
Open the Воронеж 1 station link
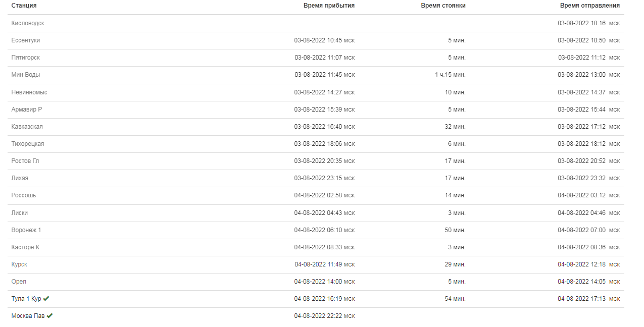pyautogui.click(x=26, y=230)
